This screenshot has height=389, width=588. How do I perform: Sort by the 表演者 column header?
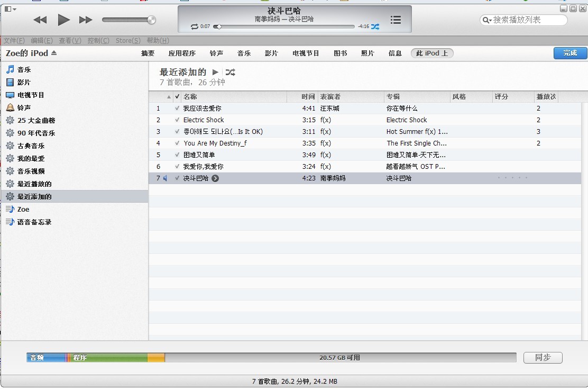click(351, 96)
